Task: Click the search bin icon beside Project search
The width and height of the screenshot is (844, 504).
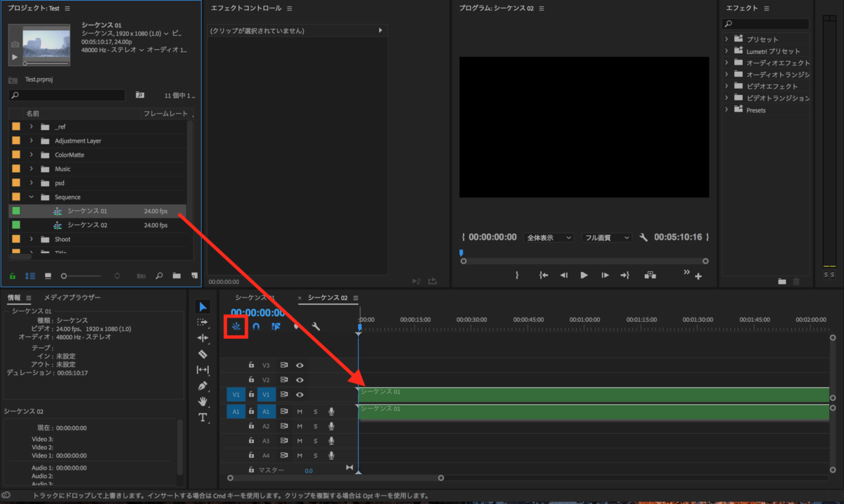Action: pos(140,95)
